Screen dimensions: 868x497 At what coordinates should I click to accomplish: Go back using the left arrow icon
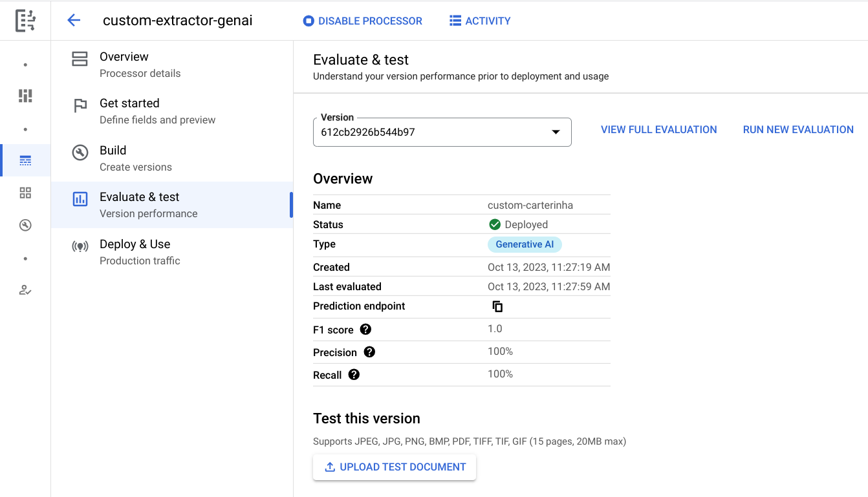[x=74, y=21]
